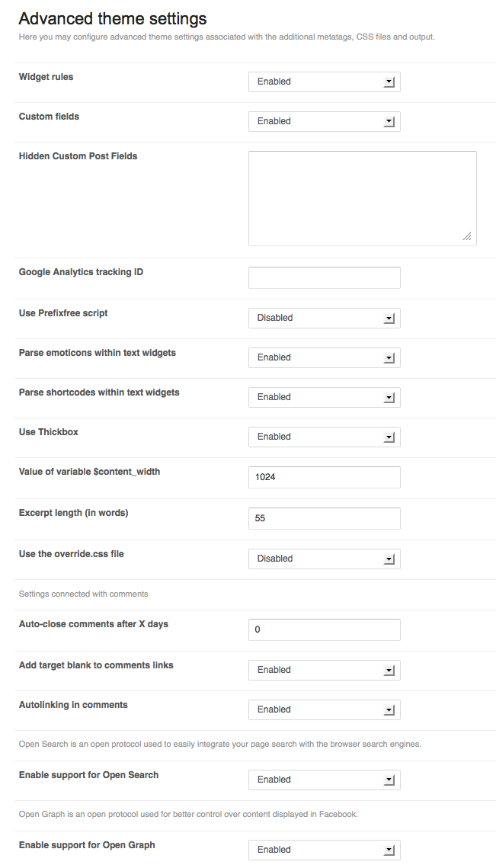Open the Custom fields dropdown
Image resolution: width=496 pixels, height=868 pixels.
click(x=324, y=121)
